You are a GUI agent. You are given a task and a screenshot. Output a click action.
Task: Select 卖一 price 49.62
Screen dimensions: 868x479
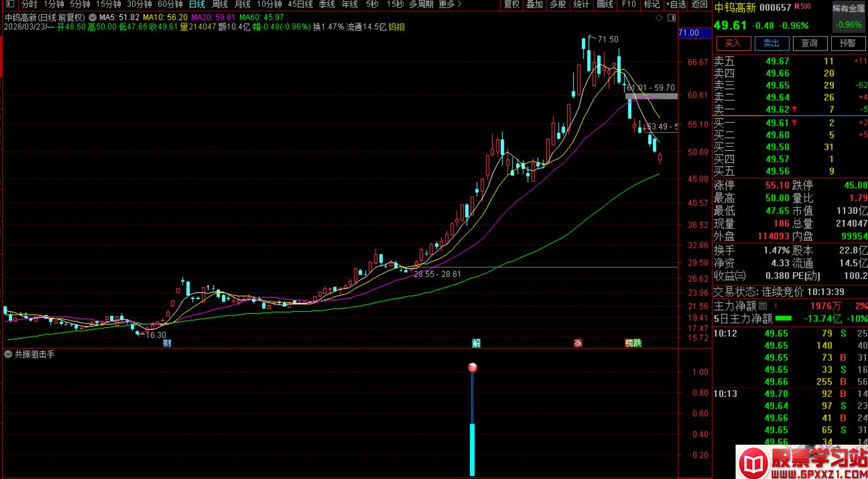coord(777,109)
